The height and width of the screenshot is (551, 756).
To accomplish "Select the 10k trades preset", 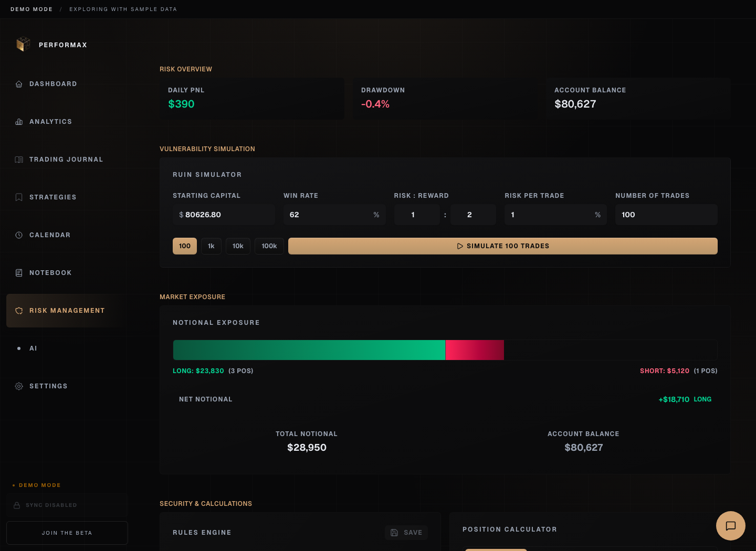I will tap(238, 246).
